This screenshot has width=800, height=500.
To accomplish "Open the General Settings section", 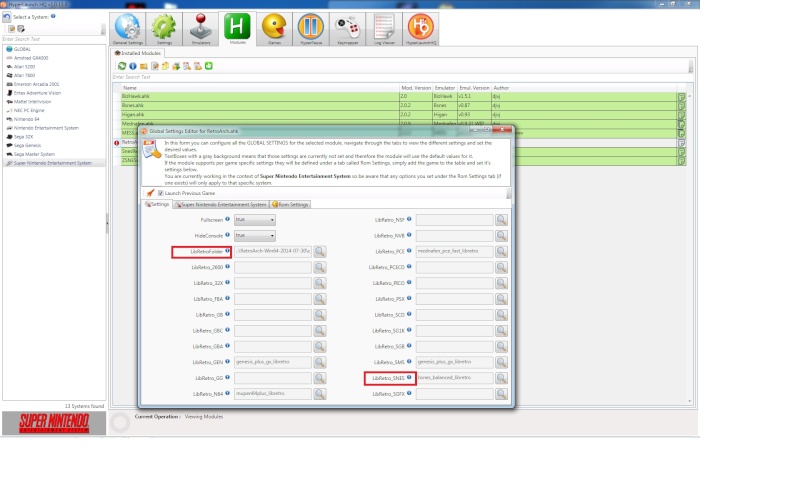I will point(128,29).
